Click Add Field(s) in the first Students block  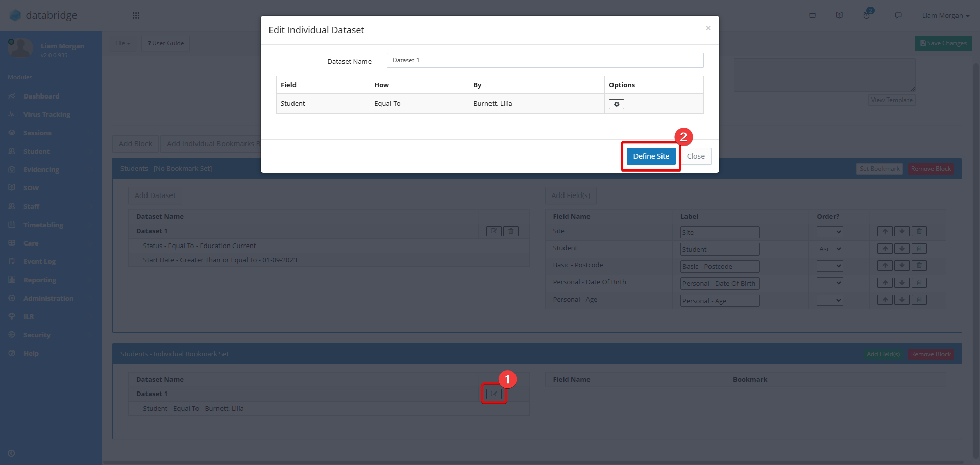(x=571, y=195)
